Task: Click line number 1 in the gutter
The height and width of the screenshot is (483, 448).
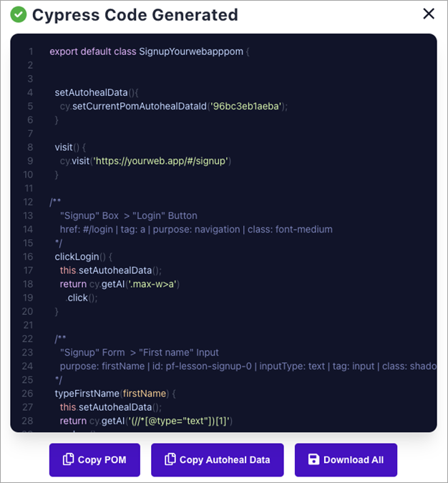Action: [x=31, y=52]
